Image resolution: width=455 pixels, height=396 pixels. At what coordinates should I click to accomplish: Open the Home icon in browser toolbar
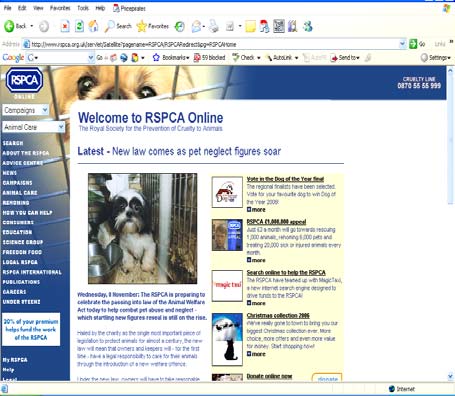(x=93, y=26)
